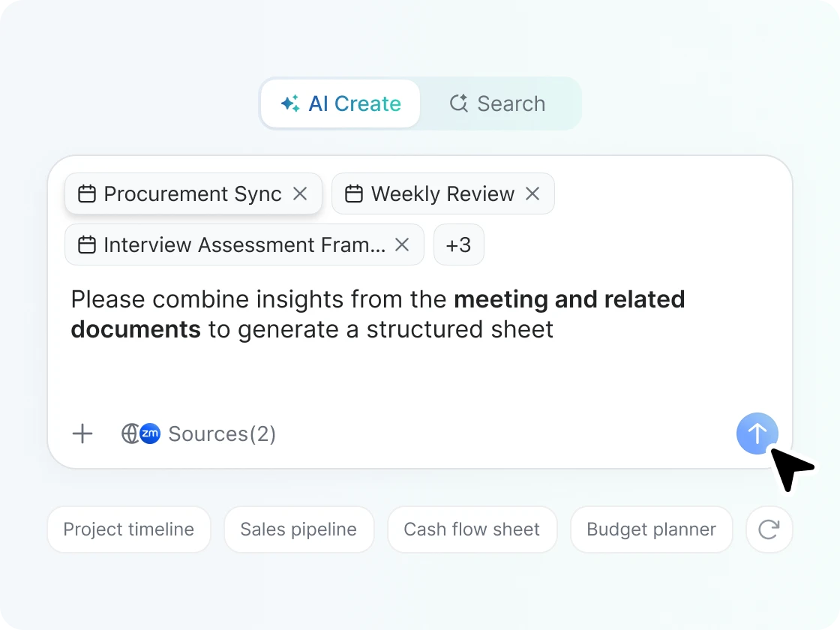
Task: Remove the Weekly Review source chip
Action: tap(533, 193)
